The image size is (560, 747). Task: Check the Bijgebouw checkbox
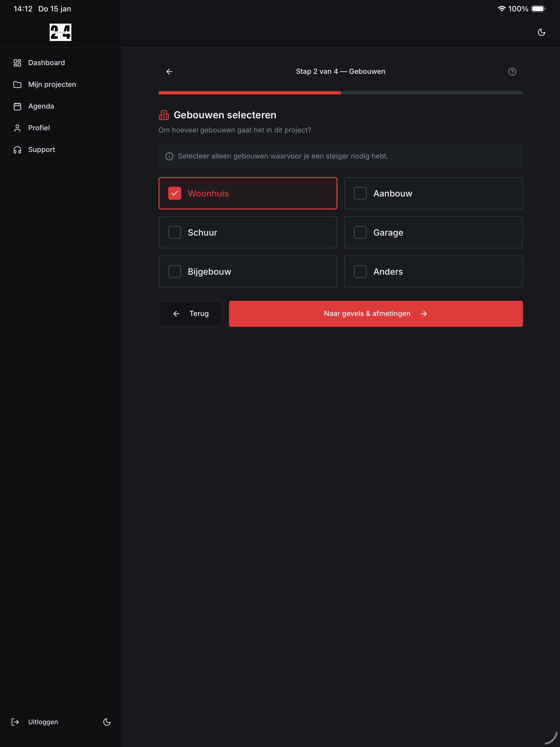click(174, 271)
